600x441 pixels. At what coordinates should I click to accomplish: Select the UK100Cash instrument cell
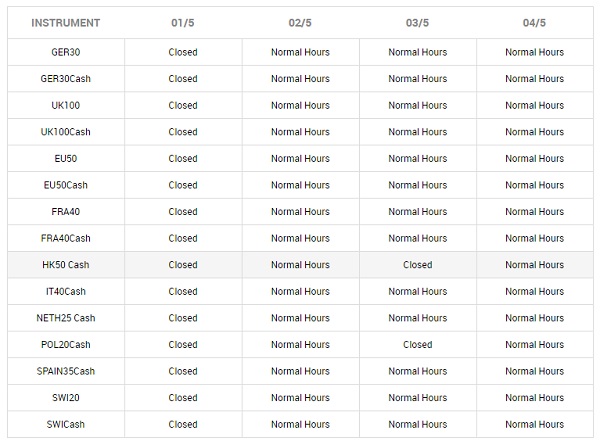point(66,132)
